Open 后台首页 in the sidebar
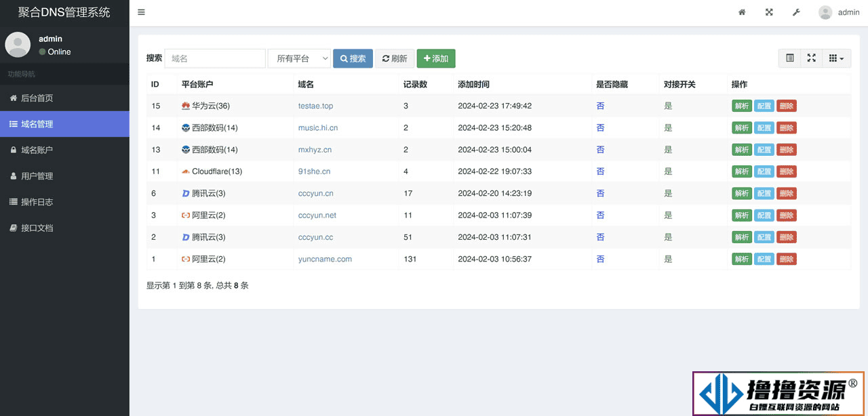Image resolution: width=868 pixels, height=416 pixels. click(64, 98)
